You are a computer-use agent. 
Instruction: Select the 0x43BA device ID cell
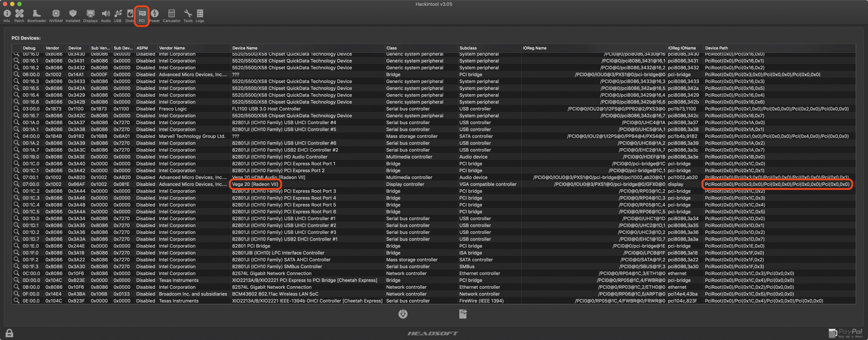tap(77, 294)
